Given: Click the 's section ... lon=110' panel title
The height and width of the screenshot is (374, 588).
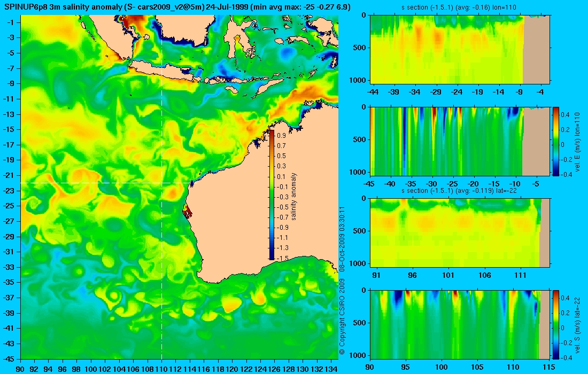Looking at the screenshot, I should click(459, 7).
